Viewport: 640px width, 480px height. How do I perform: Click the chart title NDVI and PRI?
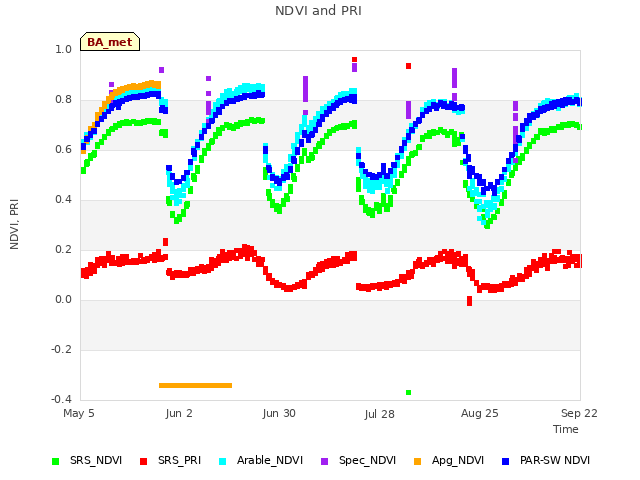(x=318, y=11)
